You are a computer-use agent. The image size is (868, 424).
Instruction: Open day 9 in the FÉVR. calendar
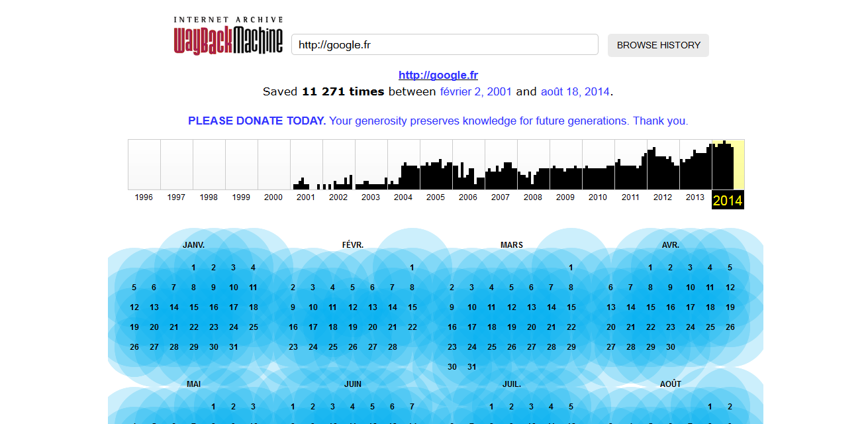click(x=293, y=307)
